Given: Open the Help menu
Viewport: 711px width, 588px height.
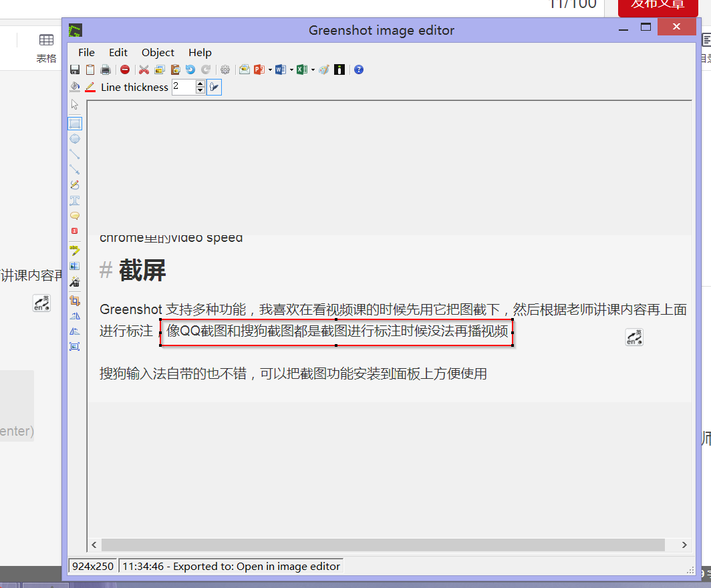Looking at the screenshot, I should 200,53.
